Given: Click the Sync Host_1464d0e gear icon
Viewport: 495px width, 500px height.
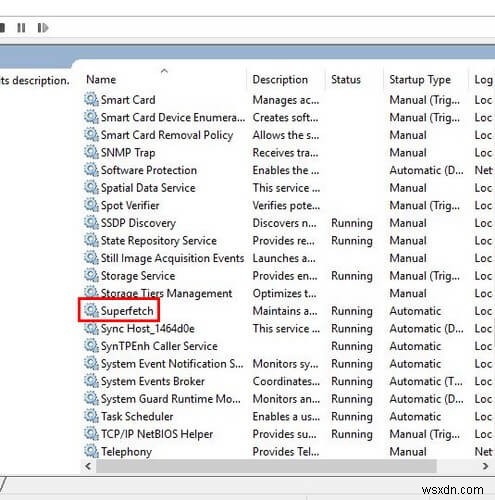Looking at the screenshot, I should pos(91,328).
